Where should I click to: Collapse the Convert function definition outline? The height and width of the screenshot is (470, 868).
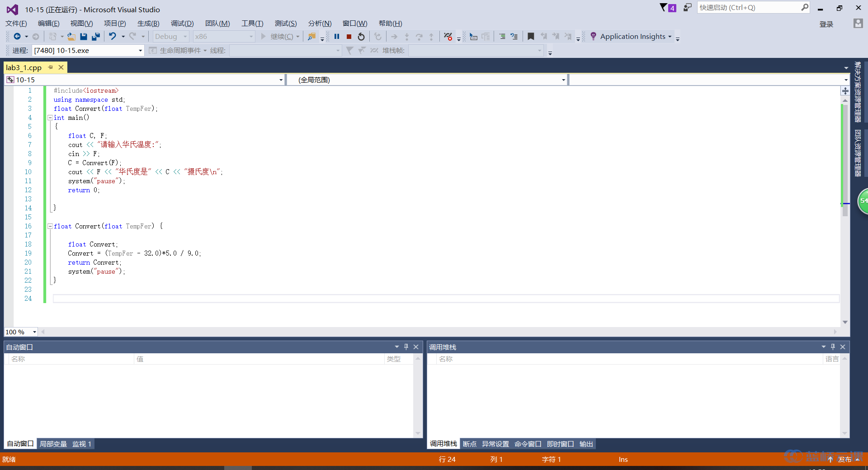pyautogui.click(x=50, y=226)
